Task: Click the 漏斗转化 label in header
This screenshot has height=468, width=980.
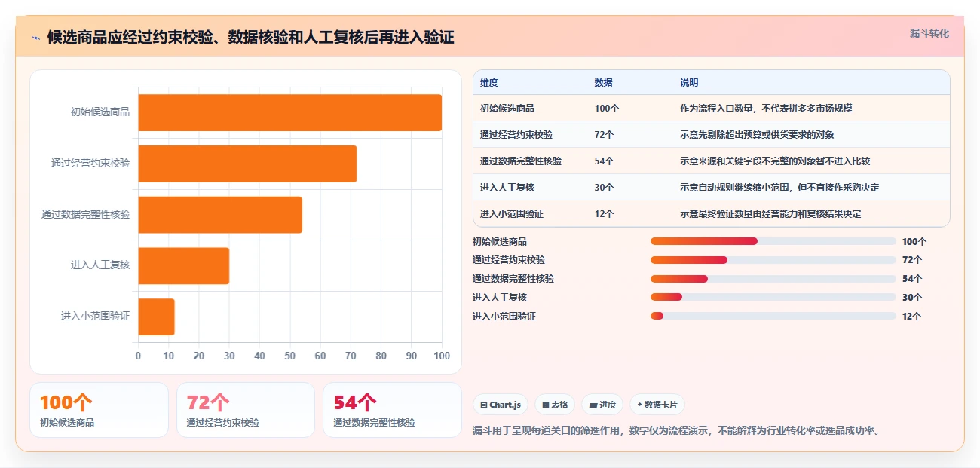Action: [x=929, y=33]
